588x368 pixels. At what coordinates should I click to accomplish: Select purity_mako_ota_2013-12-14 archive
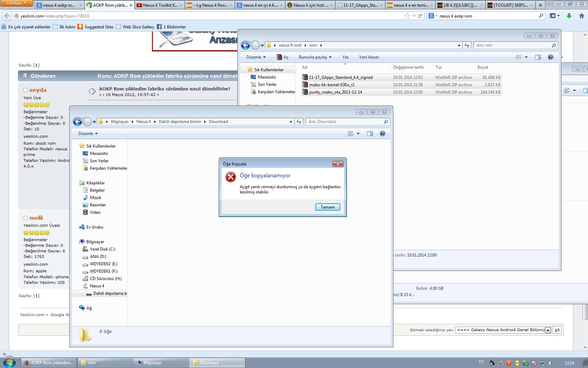click(401, 92)
